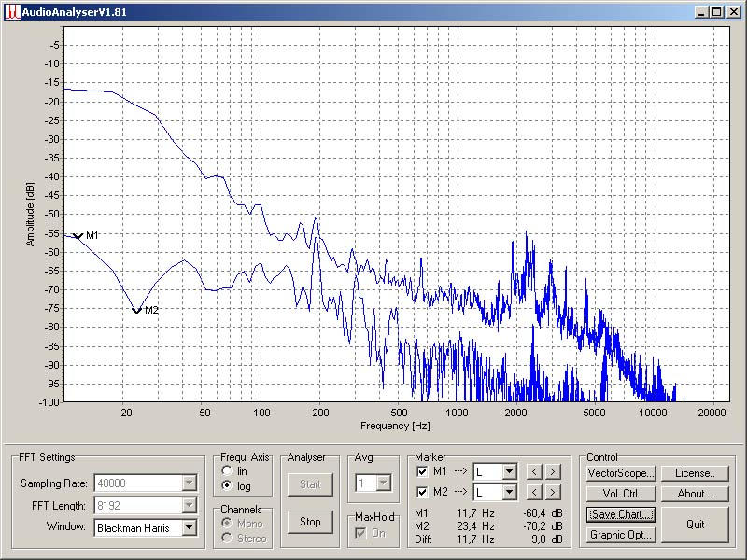The width and height of the screenshot is (747, 560).
Task: Step marker M2 to the left
Action: click(534, 492)
